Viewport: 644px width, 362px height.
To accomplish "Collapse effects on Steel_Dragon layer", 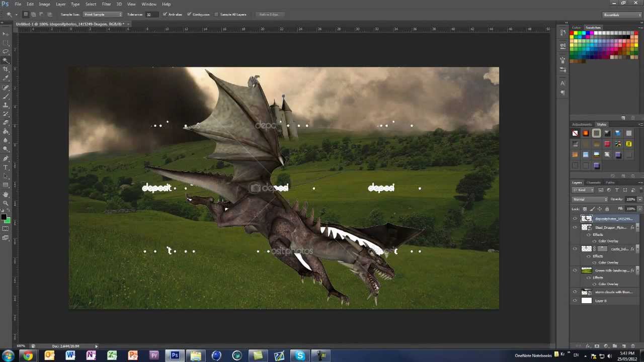I will pos(637,227).
